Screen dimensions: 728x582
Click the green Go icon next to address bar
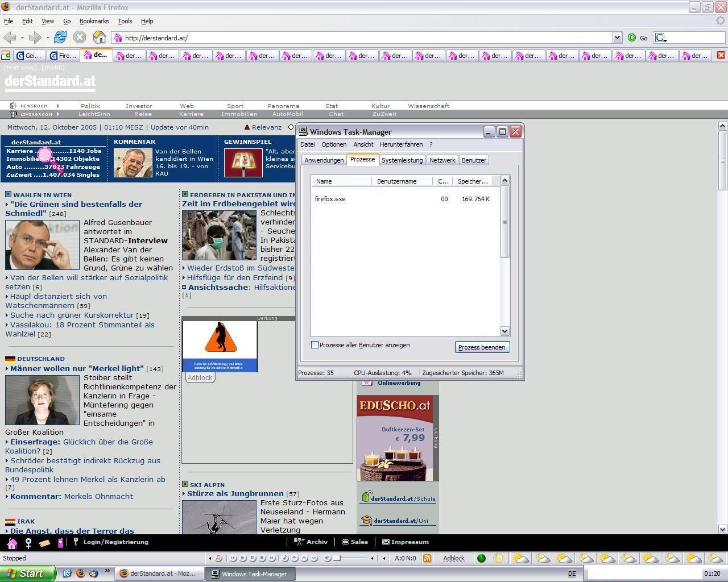632,38
